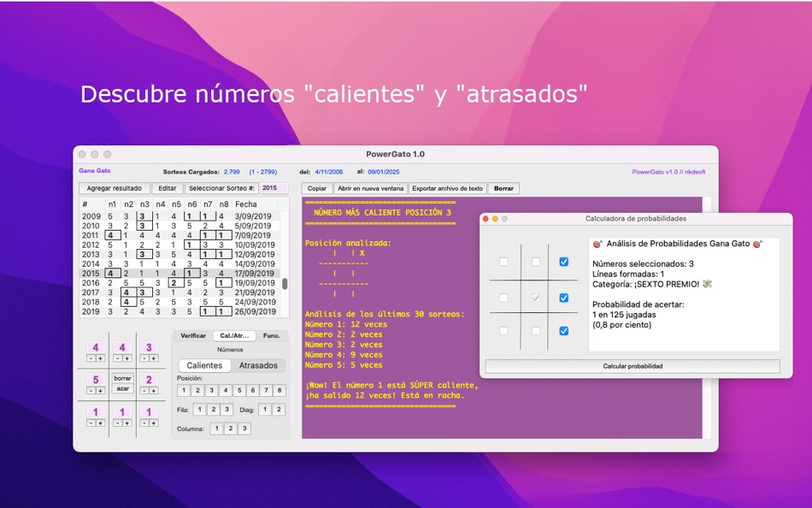Check the top-left box in the probability grid
The width and height of the screenshot is (812, 508).
[x=503, y=262]
